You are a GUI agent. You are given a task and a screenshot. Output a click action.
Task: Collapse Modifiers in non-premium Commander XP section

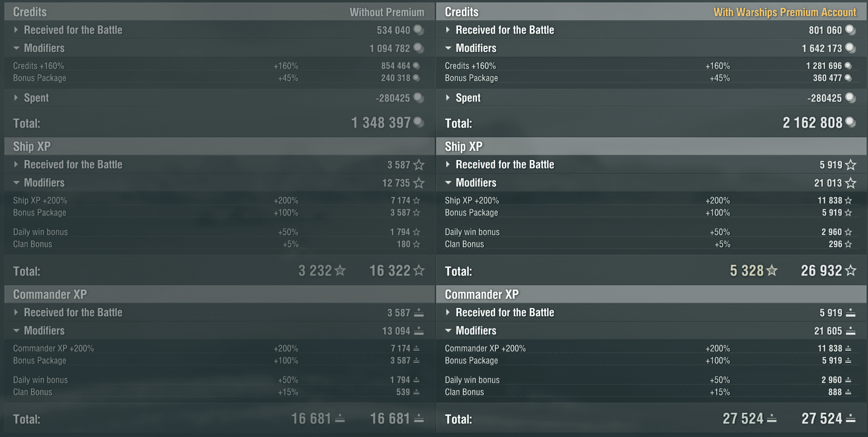[16, 331]
